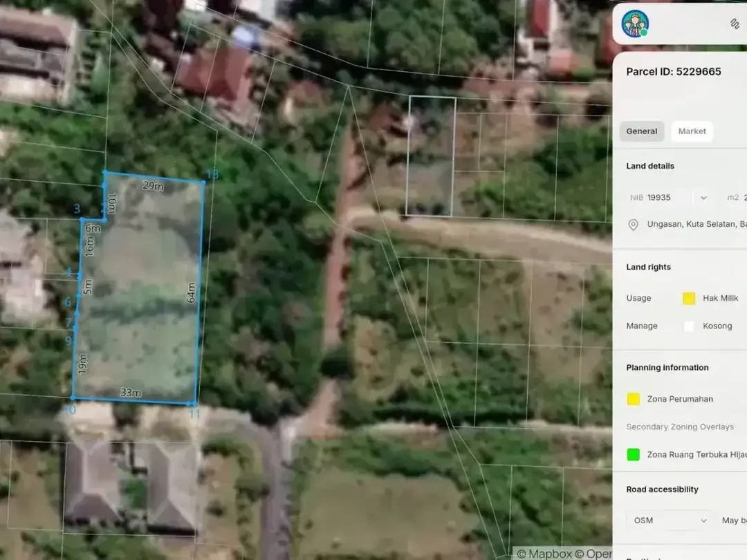Click the 29m edge label on parcel

coord(153,186)
